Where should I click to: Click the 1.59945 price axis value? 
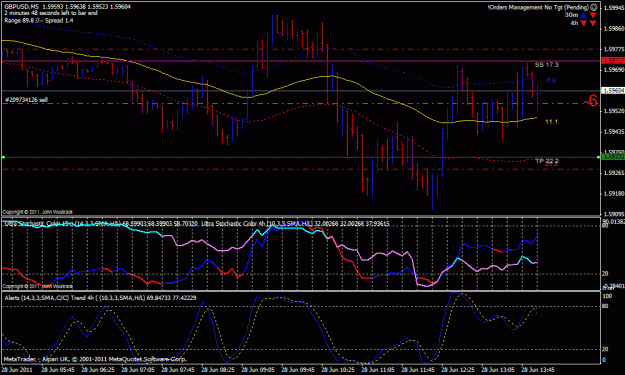point(614,8)
